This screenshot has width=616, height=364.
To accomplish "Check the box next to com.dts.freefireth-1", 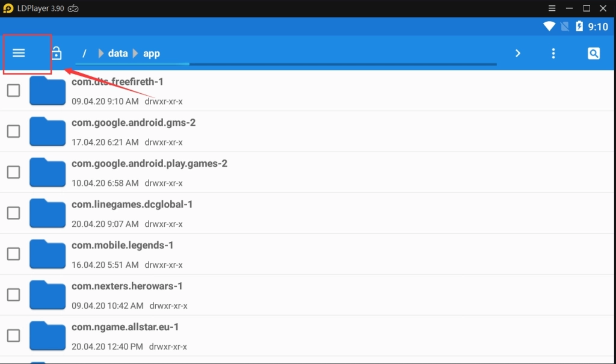I will 13,90.
